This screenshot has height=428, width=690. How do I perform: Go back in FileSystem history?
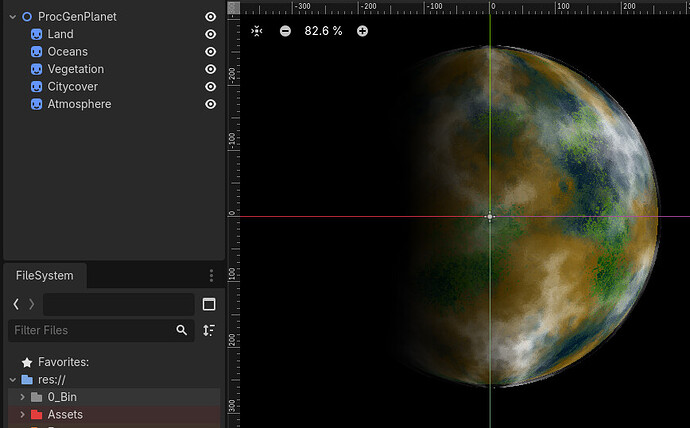coord(16,304)
